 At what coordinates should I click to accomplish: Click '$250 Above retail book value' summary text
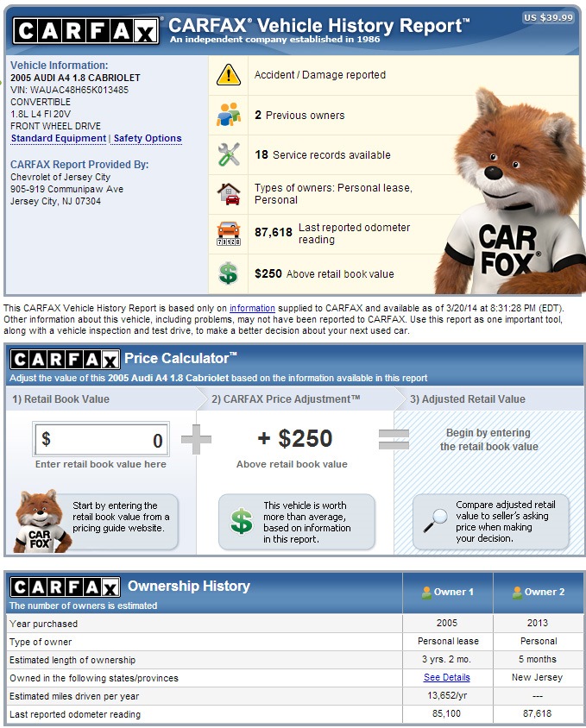pos(325,274)
